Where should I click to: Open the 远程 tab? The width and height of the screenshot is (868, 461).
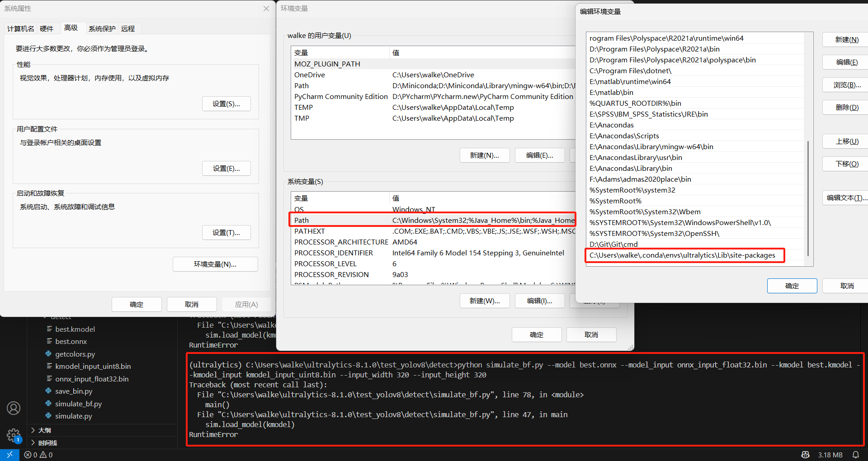[x=128, y=28]
